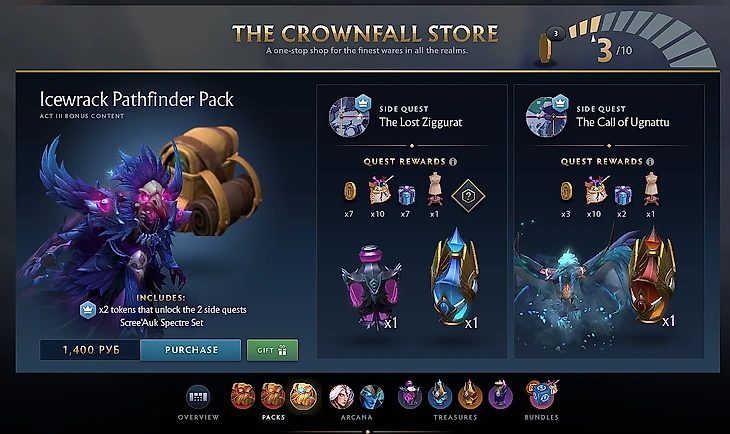Open the purple circle treasure icon
This screenshot has width=730, height=434.
coord(500,395)
